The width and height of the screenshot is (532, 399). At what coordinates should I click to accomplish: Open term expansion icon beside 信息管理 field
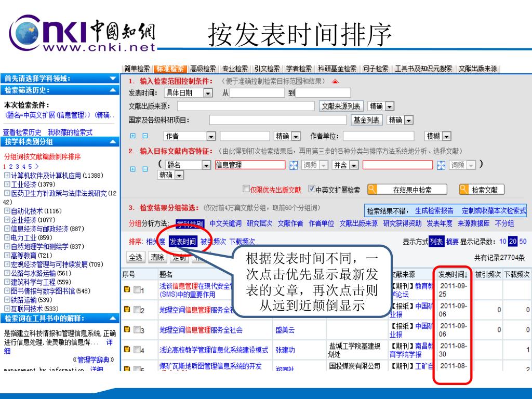point(294,165)
